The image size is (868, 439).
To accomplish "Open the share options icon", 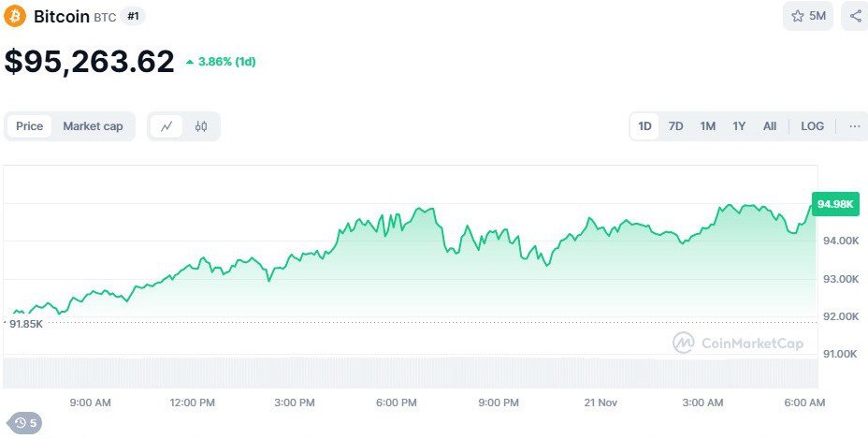I will pyautogui.click(x=855, y=16).
